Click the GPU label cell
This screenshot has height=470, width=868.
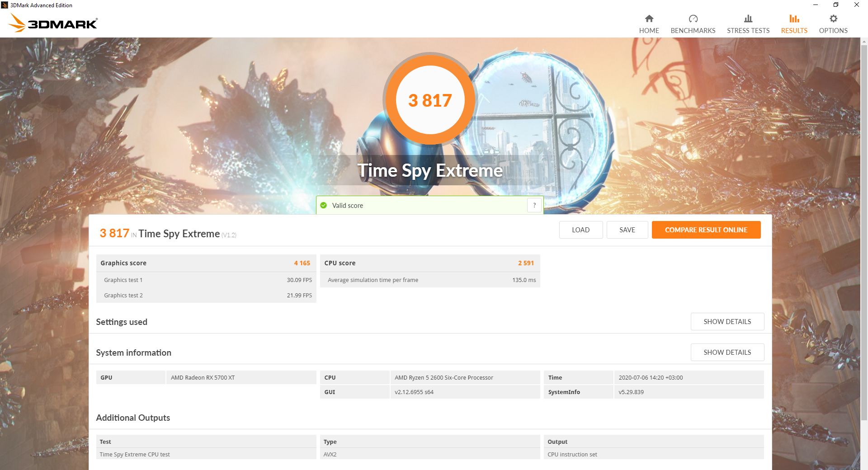[x=131, y=377]
